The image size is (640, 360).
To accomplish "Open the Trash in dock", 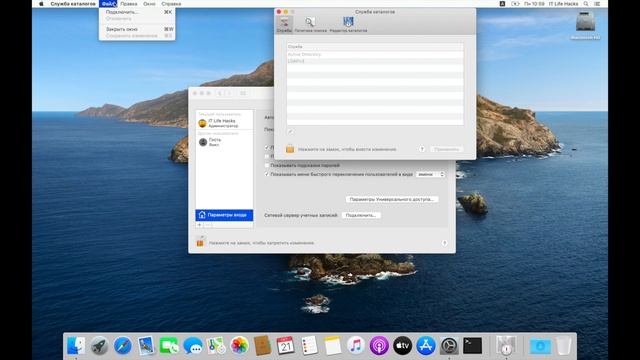I will (x=564, y=346).
